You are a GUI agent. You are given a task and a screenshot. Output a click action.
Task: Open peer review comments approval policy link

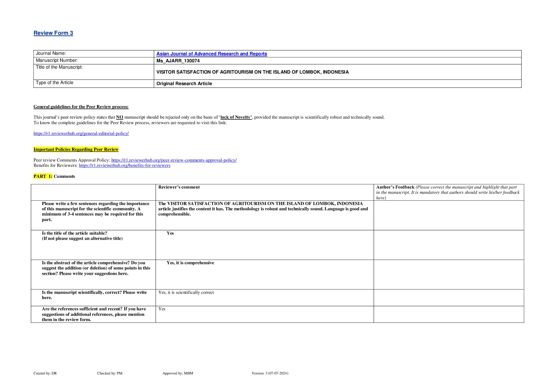tap(174, 160)
